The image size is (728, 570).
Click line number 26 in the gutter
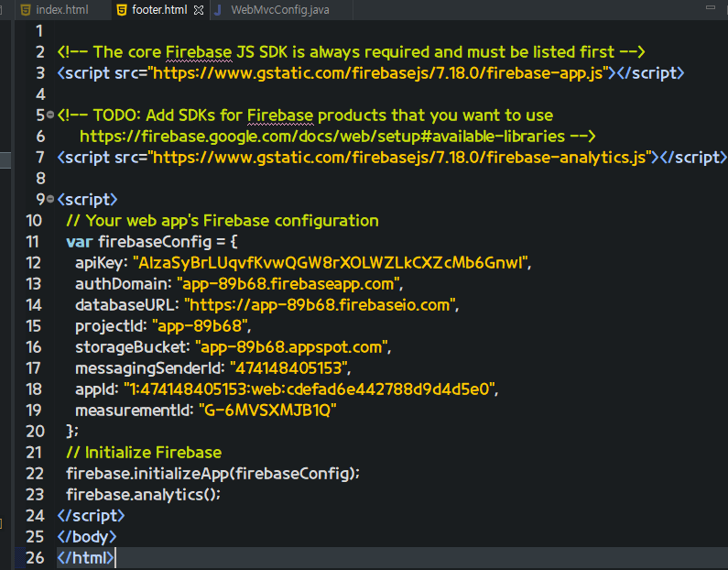(35, 557)
